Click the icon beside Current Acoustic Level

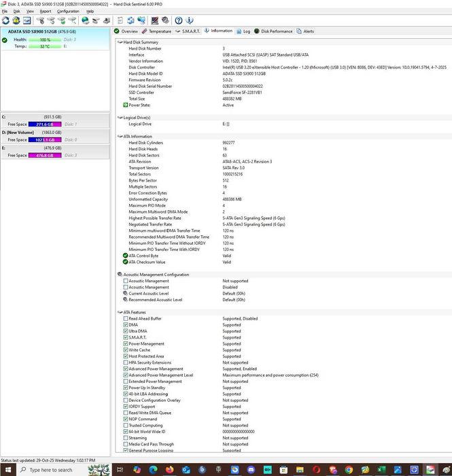(x=125, y=293)
